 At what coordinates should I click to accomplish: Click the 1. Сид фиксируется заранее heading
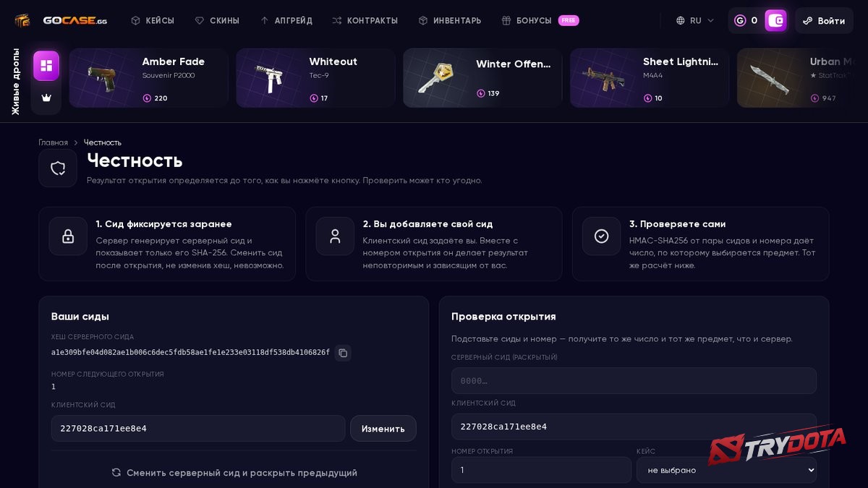coord(164,224)
